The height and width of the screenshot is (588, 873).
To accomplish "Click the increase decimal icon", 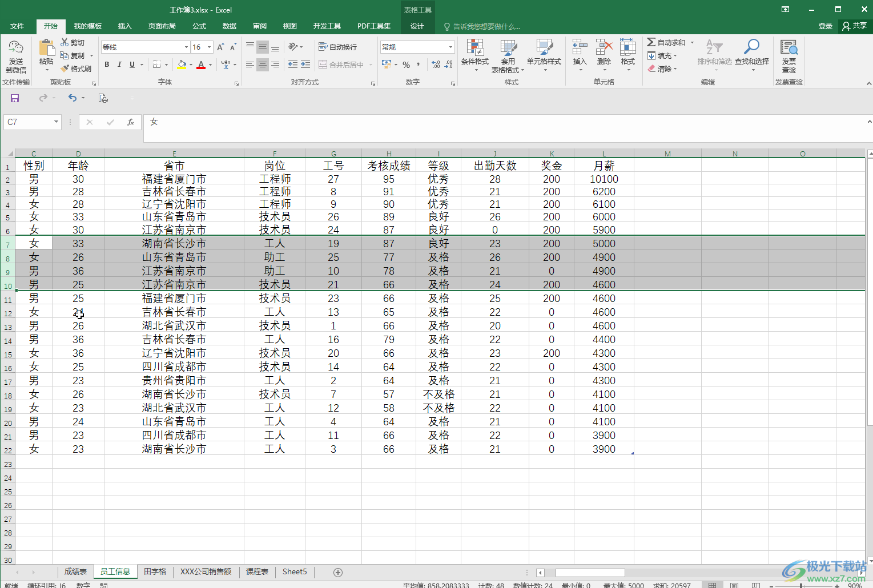I will tap(436, 65).
